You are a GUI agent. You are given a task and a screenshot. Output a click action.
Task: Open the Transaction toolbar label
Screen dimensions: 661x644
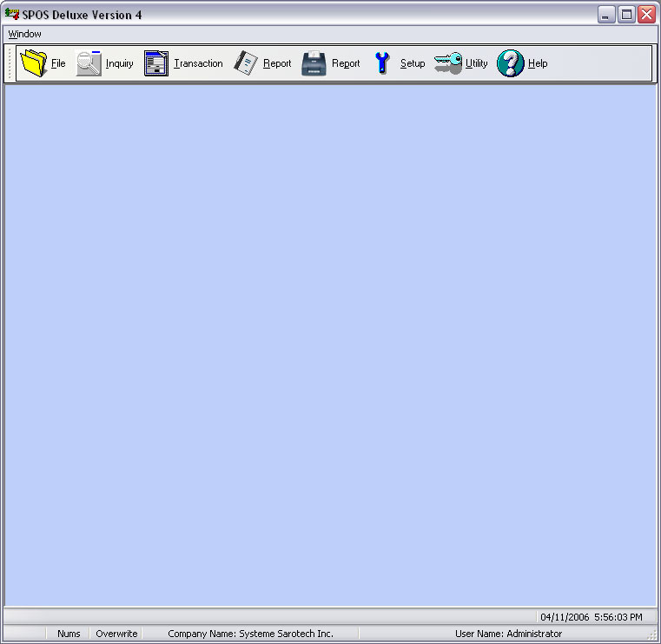tap(199, 63)
